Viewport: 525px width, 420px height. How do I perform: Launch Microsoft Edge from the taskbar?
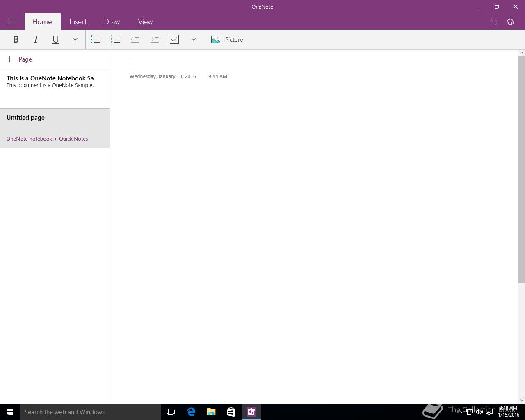(191, 412)
